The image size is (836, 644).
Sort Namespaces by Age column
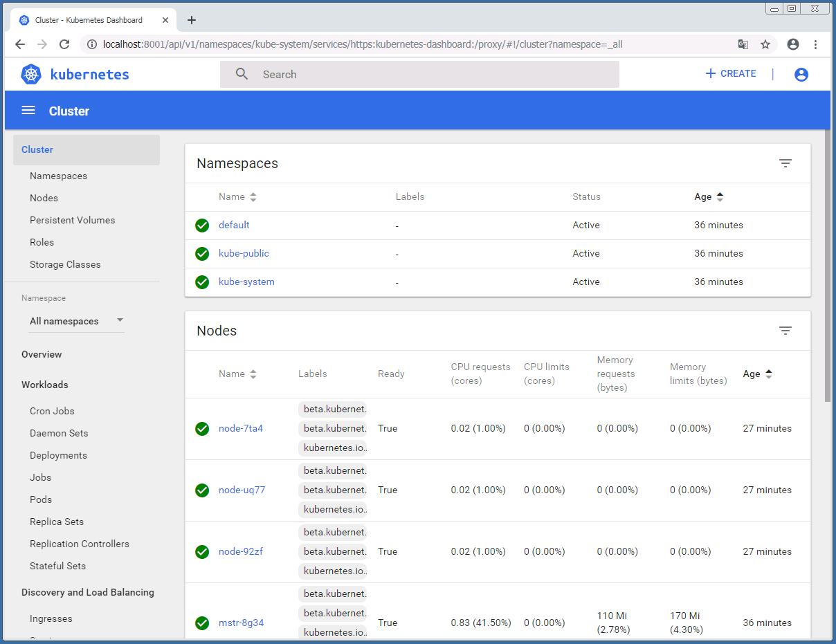(709, 197)
